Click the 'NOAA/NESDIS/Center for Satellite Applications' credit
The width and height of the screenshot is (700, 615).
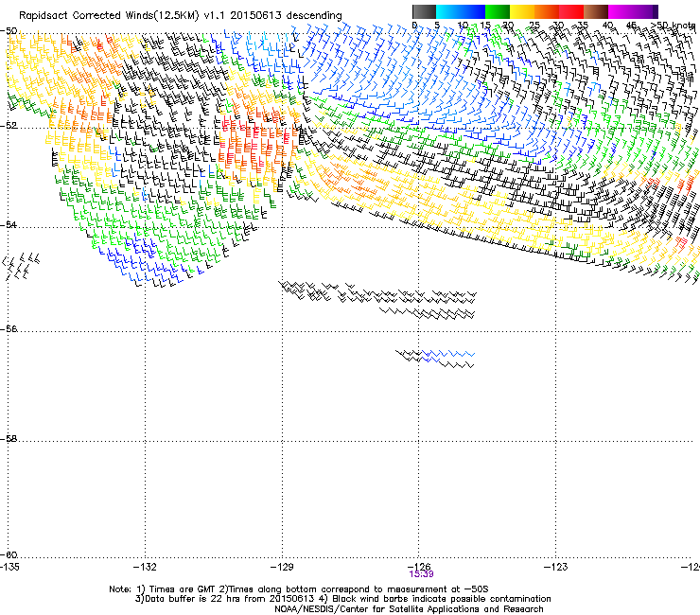pos(409,608)
